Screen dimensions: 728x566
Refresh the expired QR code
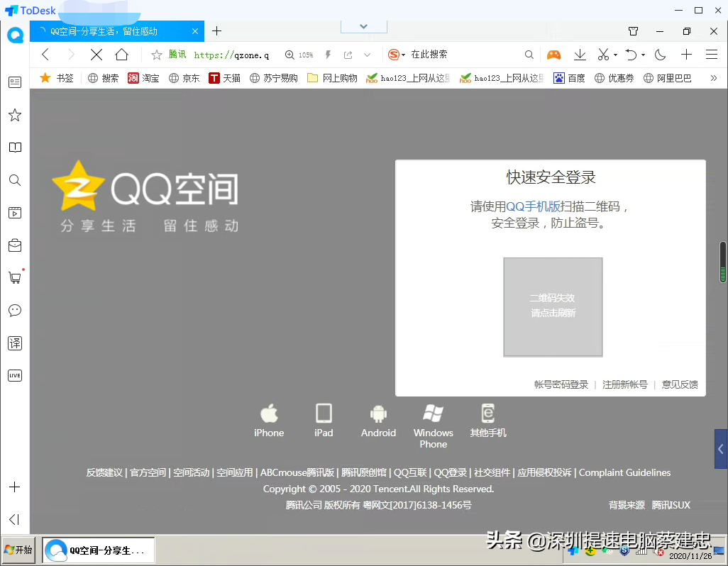pyautogui.click(x=553, y=306)
